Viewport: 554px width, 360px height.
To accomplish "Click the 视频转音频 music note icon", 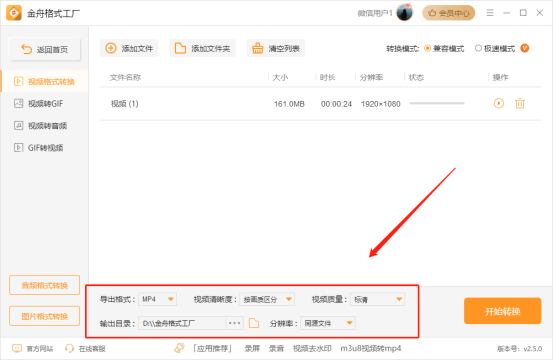I will pyautogui.click(x=18, y=125).
